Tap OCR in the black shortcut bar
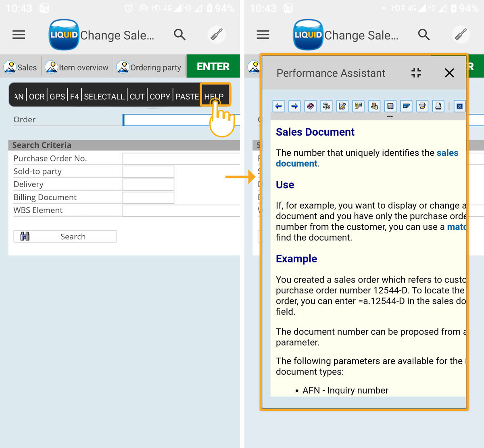484x448 pixels. [x=37, y=96]
